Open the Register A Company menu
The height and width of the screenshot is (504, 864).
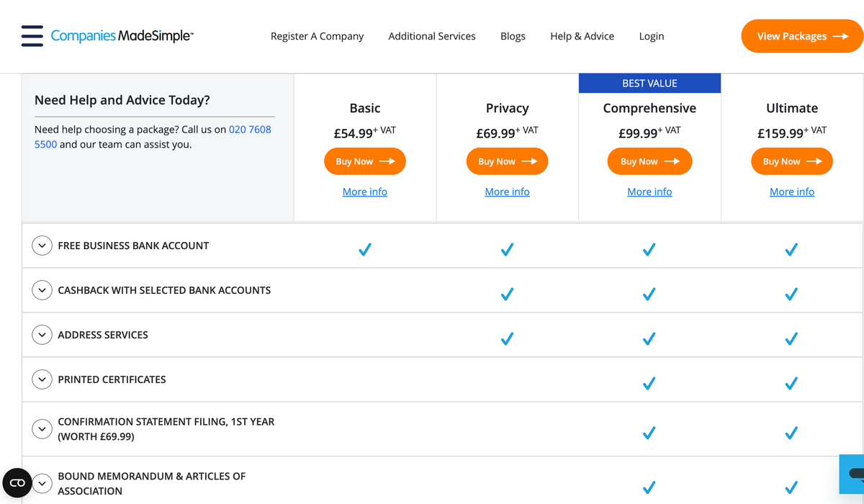pyautogui.click(x=317, y=36)
